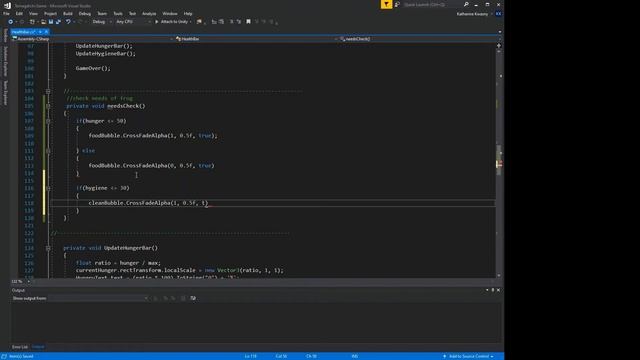Toggle auto-hide pin on Output panel

pos(493,290)
